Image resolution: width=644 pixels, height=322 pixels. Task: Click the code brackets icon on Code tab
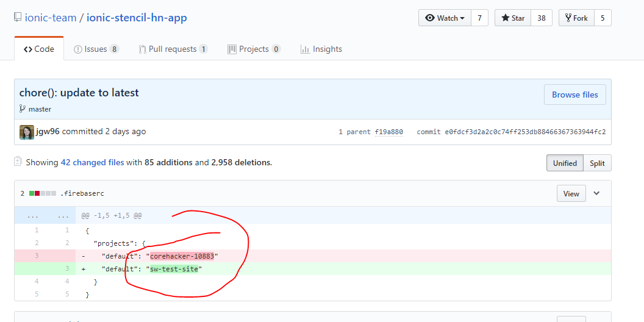coord(28,49)
